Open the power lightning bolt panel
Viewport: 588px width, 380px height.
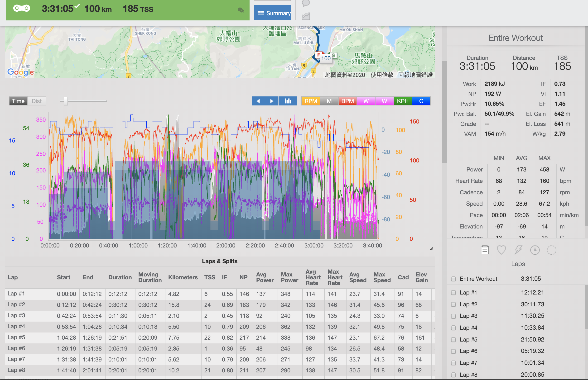[518, 250]
